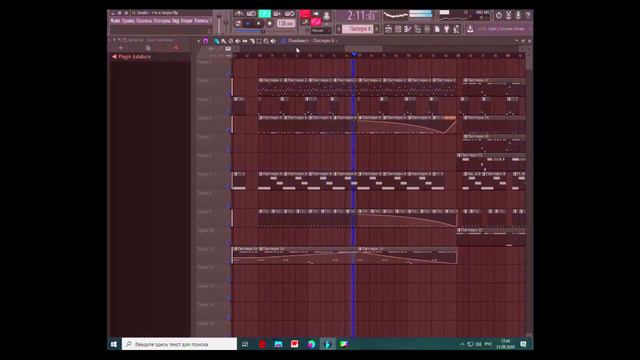This screenshot has width=640, height=360.
Task: Toggle the mute switch for Track 5
Action: [229, 149]
